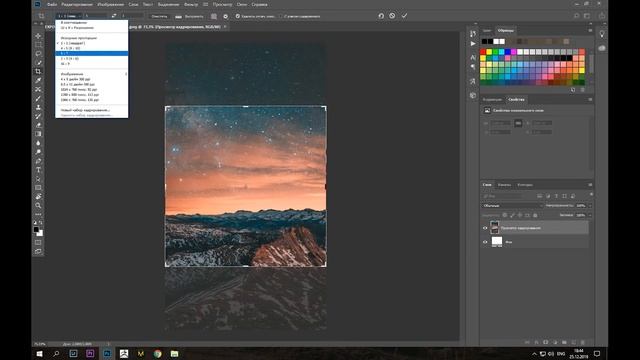This screenshot has width=640, height=360.
Task: Open Layers panel flyout menu
Action: point(590,185)
